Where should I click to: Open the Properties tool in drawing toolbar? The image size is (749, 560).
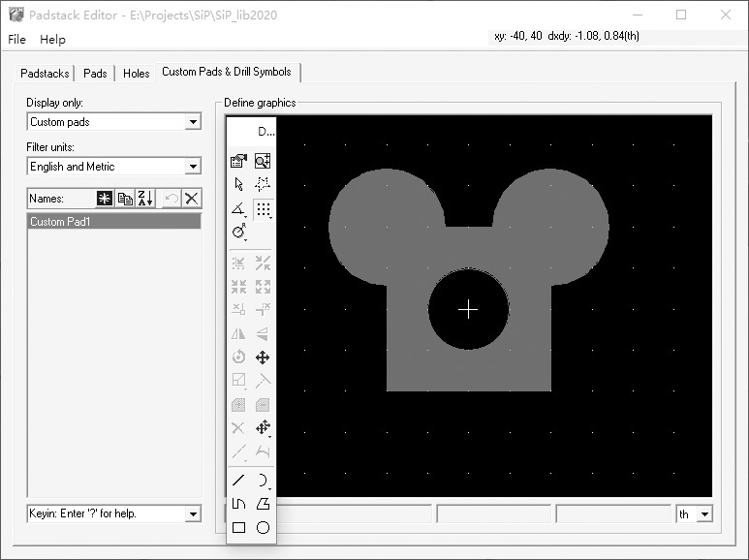[238, 161]
